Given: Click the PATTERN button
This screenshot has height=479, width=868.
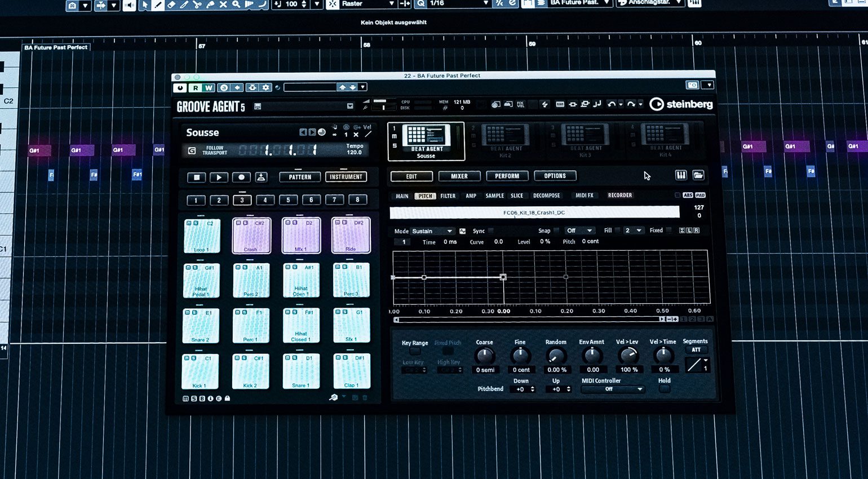Looking at the screenshot, I should pyautogui.click(x=300, y=177).
